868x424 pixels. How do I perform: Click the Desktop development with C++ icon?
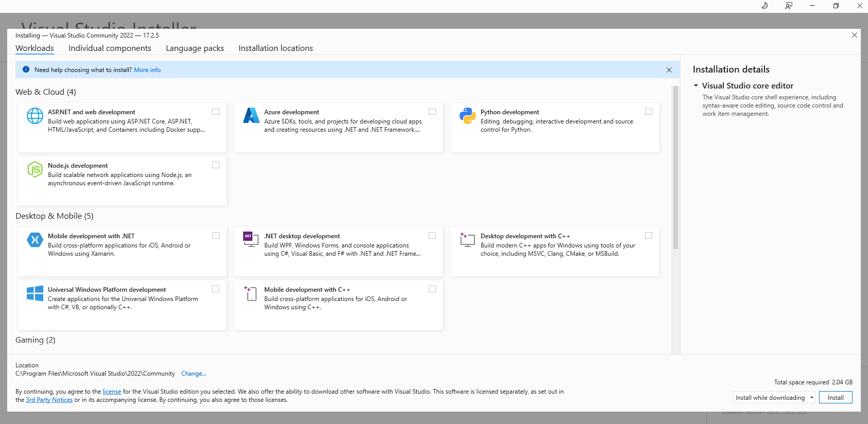pyautogui.click(x=467, y=240)
